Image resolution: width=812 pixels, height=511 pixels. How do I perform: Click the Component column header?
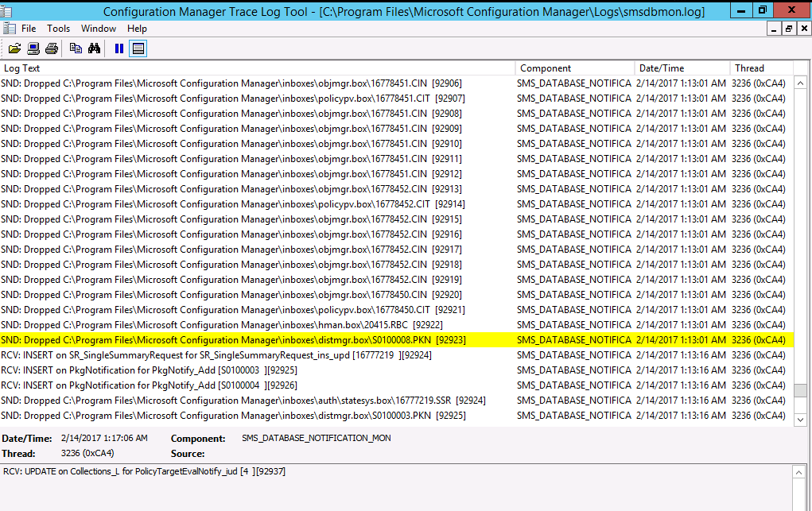tap(574, 68)
